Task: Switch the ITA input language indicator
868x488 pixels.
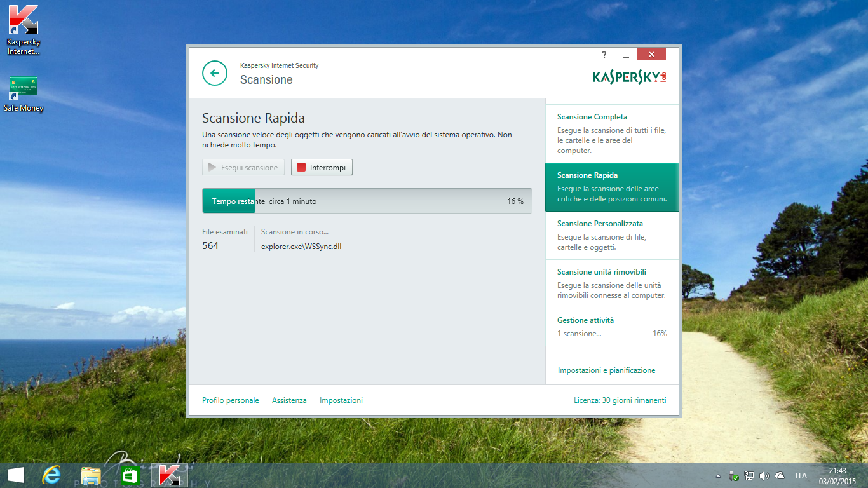Action: tap(801, 476)
